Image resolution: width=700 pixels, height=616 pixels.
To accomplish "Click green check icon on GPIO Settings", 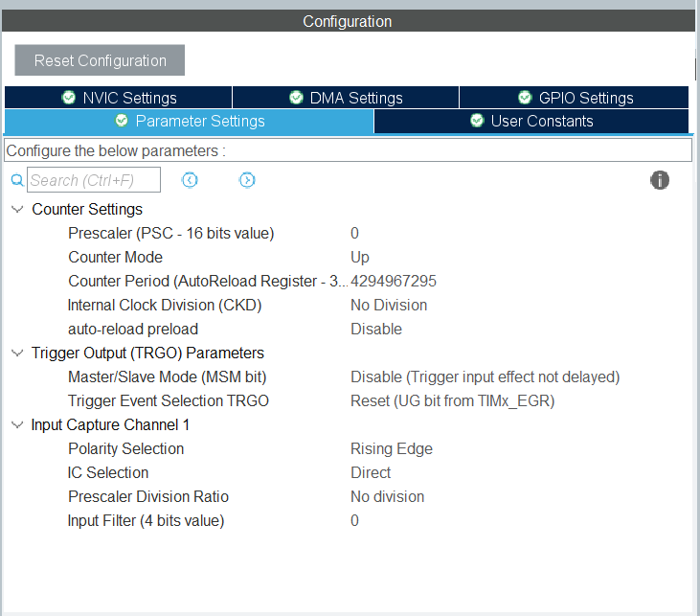I will click(x=525, y=98).
